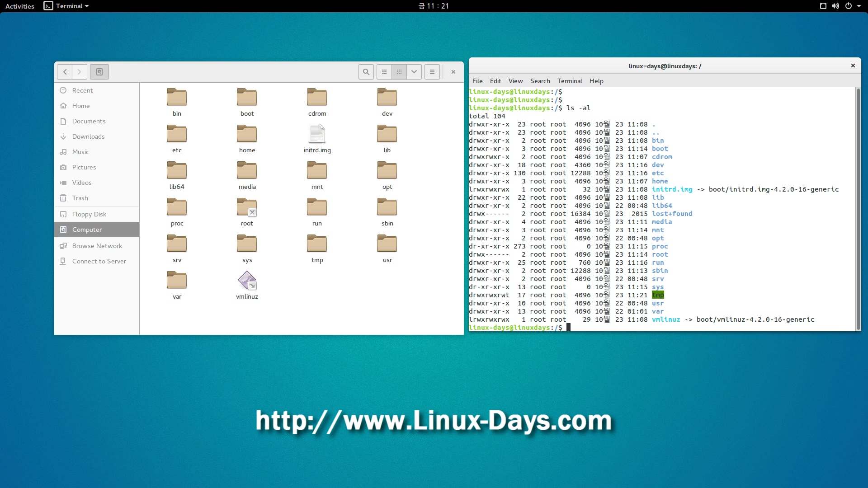This screenshot has width=868, height=488.
Task: Open Music in sidebar
Action: point(97,152)
